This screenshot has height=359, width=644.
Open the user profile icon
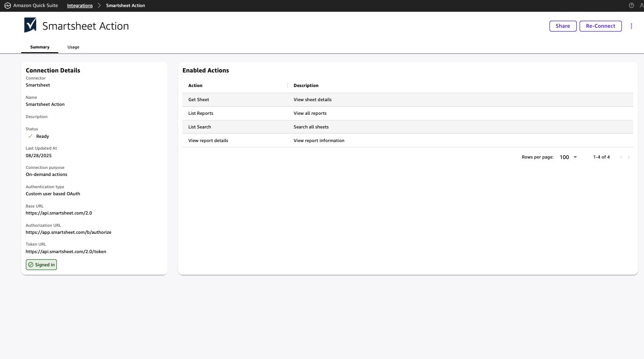(641, 6)
